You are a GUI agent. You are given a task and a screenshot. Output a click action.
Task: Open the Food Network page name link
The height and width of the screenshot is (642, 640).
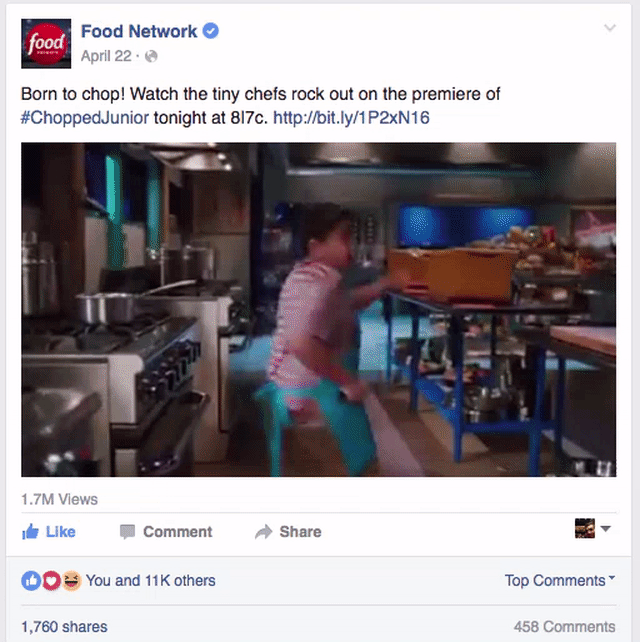pyautogui.click(x=139, y=31)
